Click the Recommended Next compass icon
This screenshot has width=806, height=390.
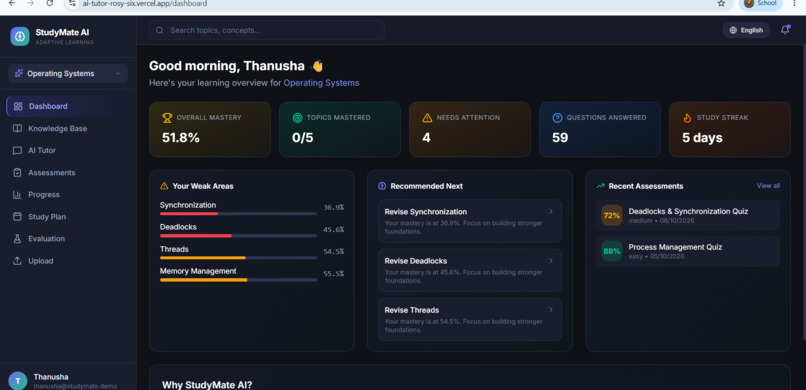click(x=382, y=186)
